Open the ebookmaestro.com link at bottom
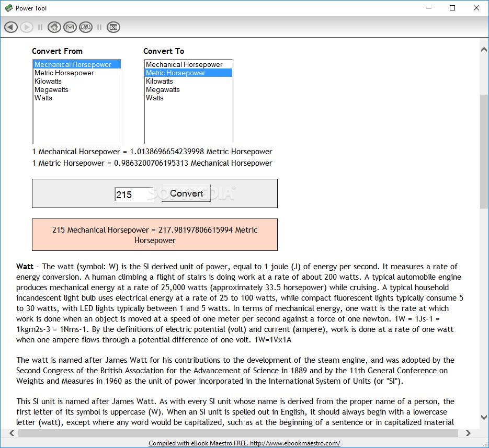This screenshot has width=489, height=448. 244,443
